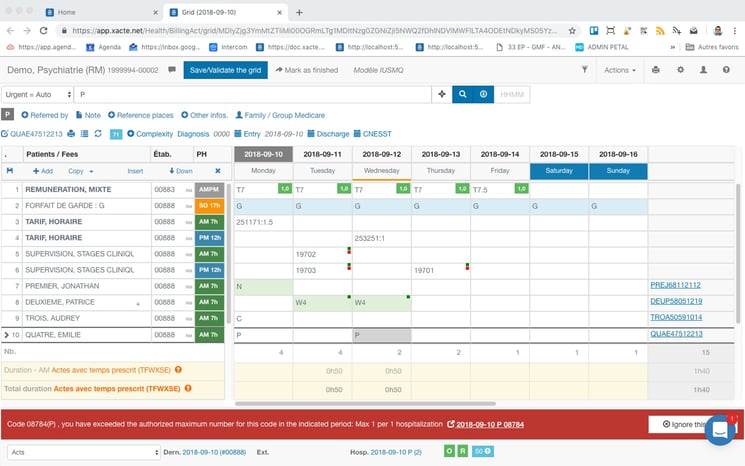Open the Actions dropdown menu
Image resolution: width=745 pixels, height=466 pixels.
tap(620, 70)
